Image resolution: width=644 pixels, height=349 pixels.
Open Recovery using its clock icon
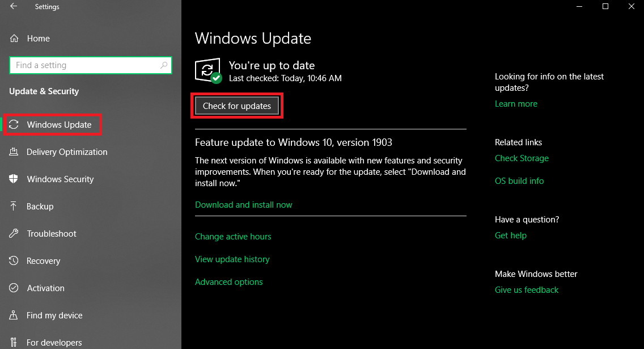14,260
